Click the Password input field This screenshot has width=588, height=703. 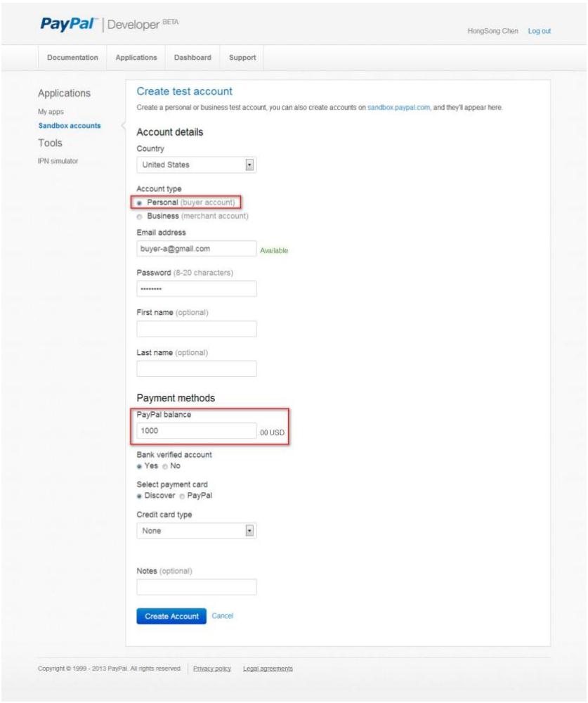196,289
